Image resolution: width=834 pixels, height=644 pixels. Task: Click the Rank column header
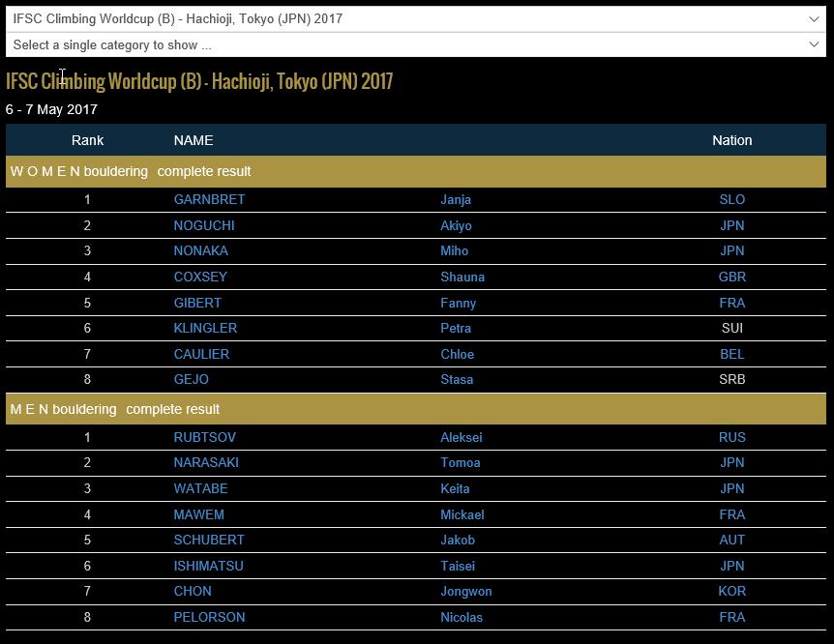tap(87, 140)
